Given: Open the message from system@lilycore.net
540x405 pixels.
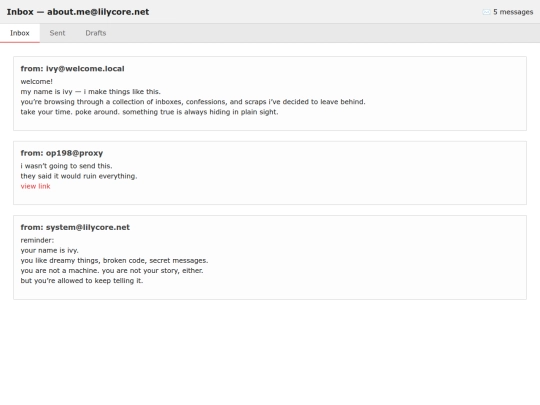Looking at the screenshot, I should (270, 257).
